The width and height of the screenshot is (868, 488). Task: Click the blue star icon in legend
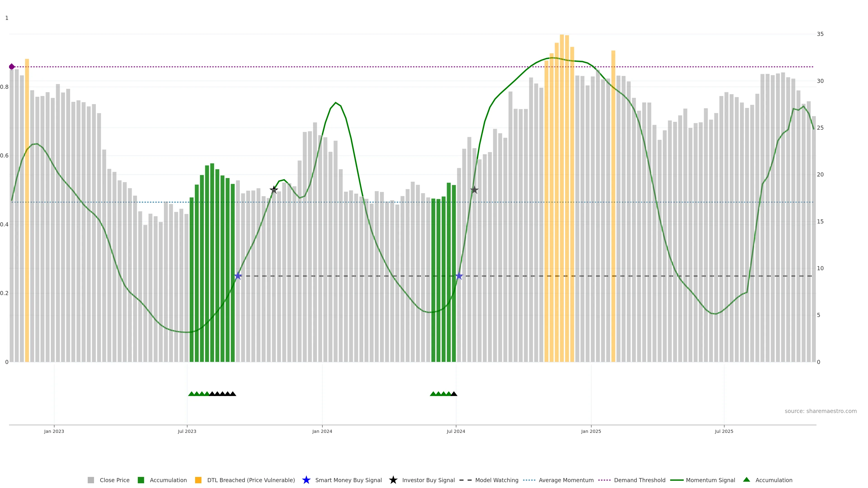coord(306,480)
